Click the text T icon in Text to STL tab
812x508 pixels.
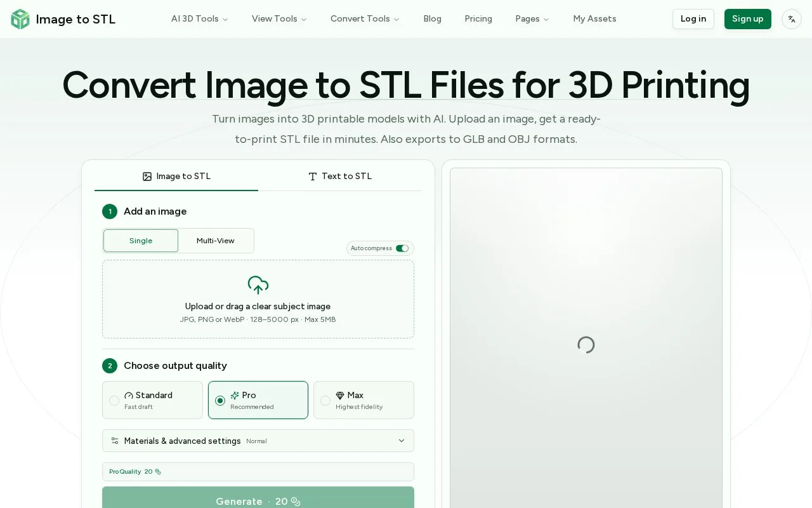313,177
